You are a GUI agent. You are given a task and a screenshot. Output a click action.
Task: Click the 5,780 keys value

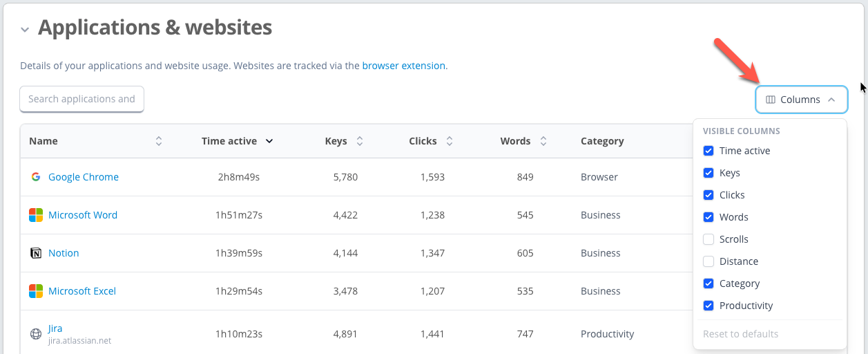point(345,177)
